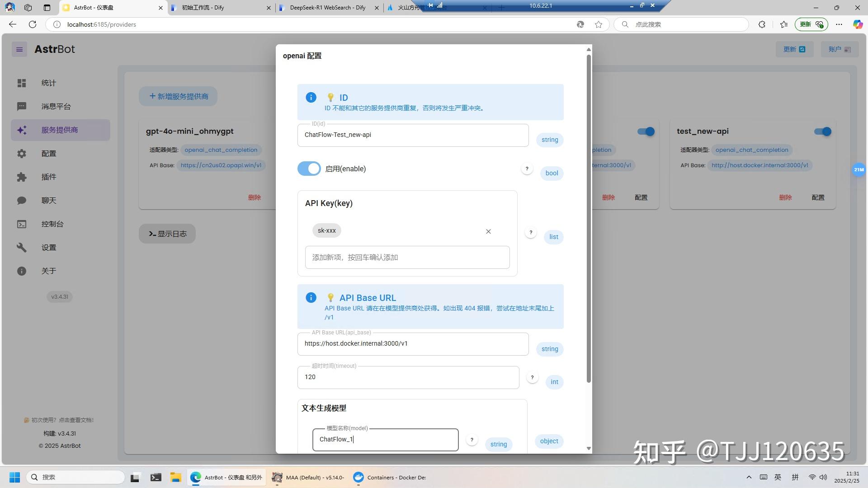The image size is (868, 488).
Task: Click 显示日志 to expand the logs panel
Action: [167, 234]
